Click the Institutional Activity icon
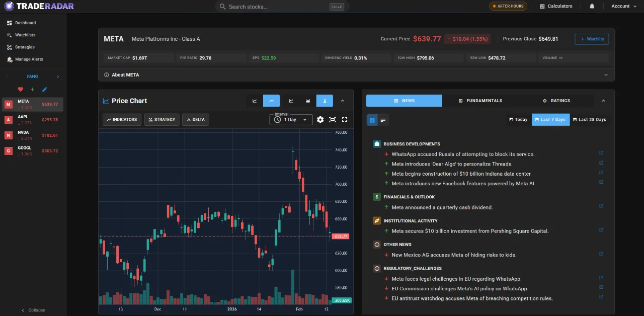 [x=377, y=221]
